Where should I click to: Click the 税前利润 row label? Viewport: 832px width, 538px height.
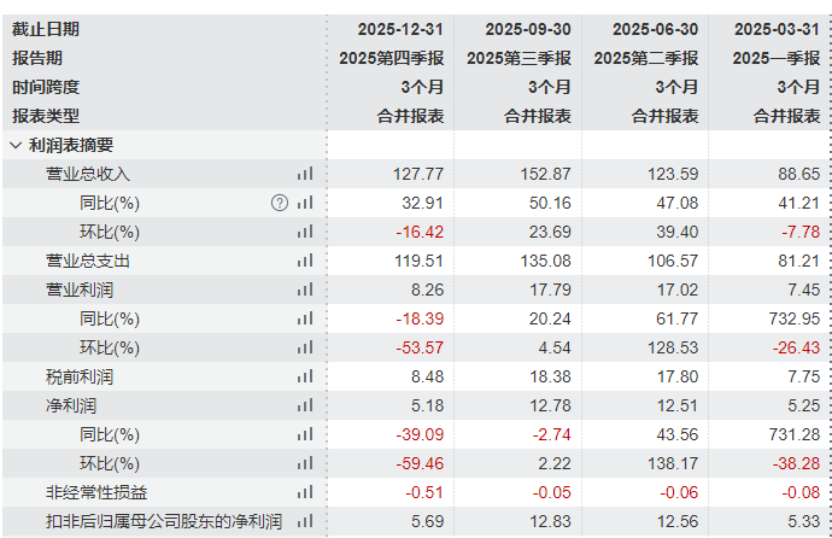pyautogui.click(x=79, y=377)
